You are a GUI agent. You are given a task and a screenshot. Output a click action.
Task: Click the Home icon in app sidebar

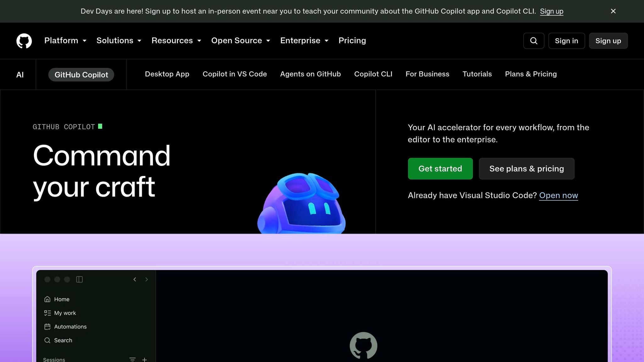(x=47, y=299)
